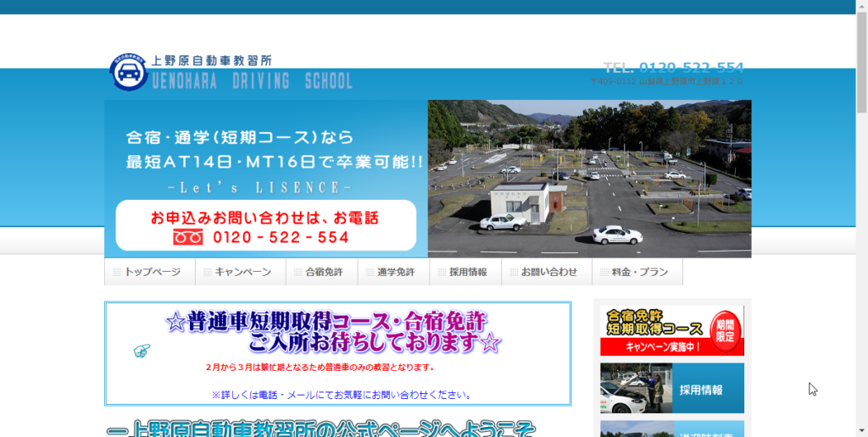868x437 pixels.
Task: Click the pointing hand icon in the announcement box
Action: (x=142, y=350)
